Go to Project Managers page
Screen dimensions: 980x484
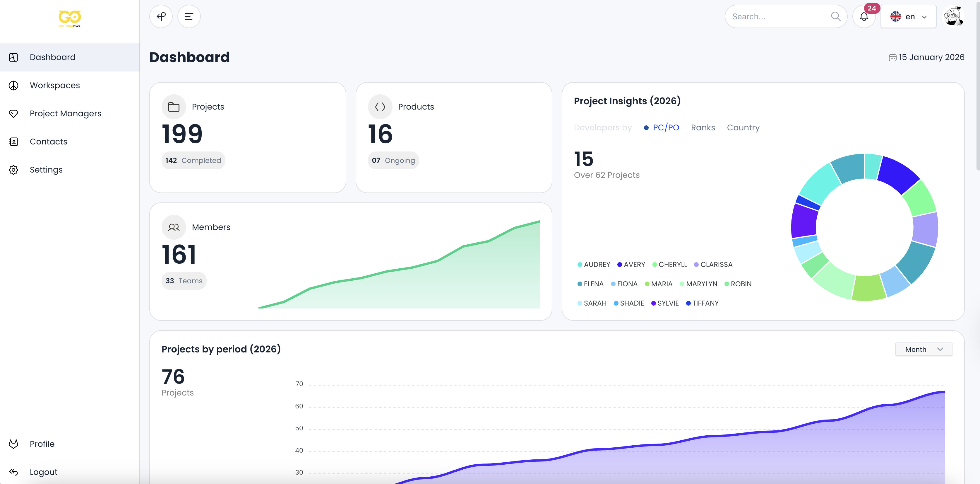(66, 113)
